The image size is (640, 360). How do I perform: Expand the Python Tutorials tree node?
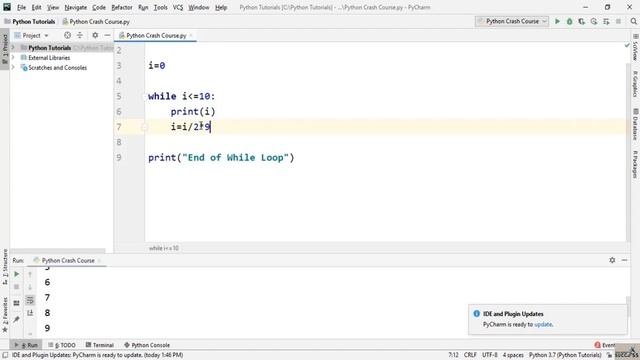pyautogui.click(x=13, y=48)
